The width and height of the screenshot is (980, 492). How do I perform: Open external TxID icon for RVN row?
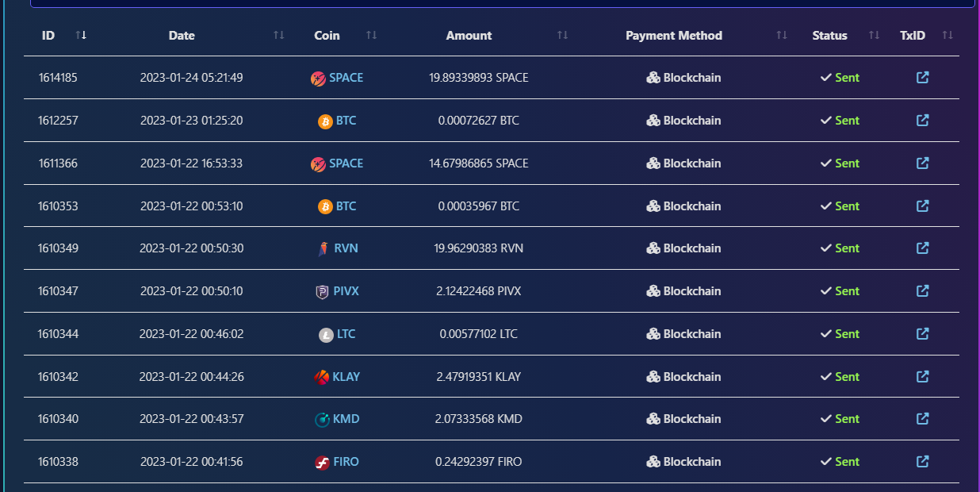click(x=922, y=248)
